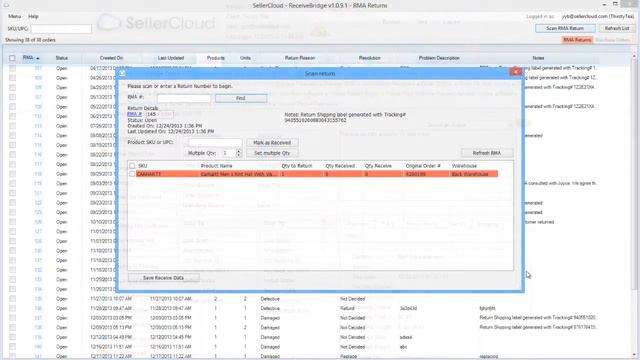Click the Refresh List button
The width and height of the screenshot is (640, 360).
[617, 28]
